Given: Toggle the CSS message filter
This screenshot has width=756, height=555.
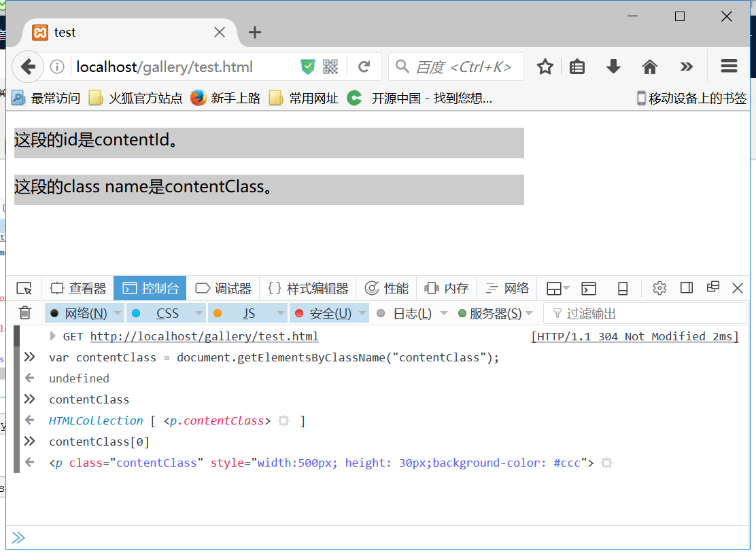Looking at the screenshot, I should 162,314.
